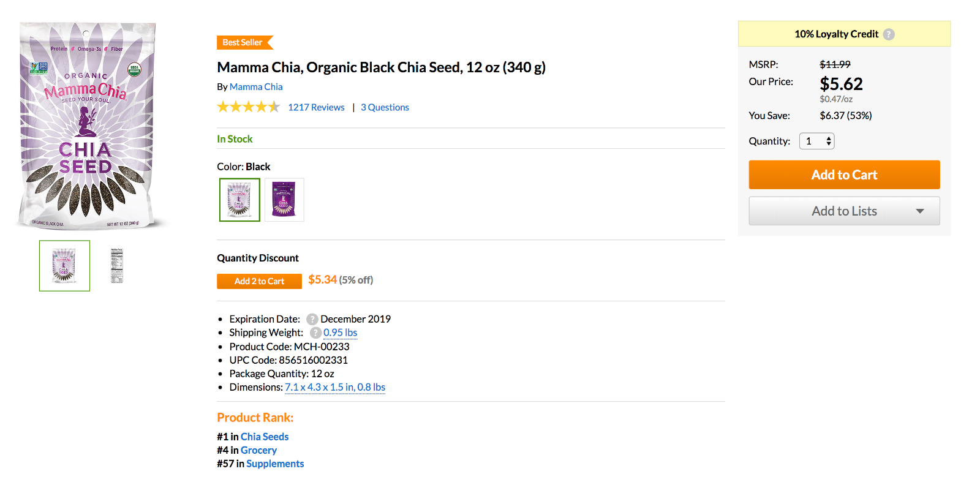Open the Grocery rank category
Screen dimensions: 980x493
tap(258, 450)
